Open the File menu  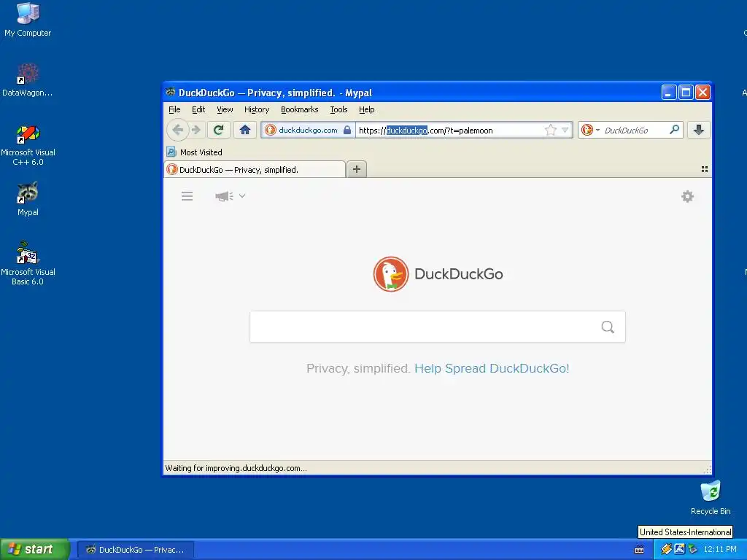point(174,109)
